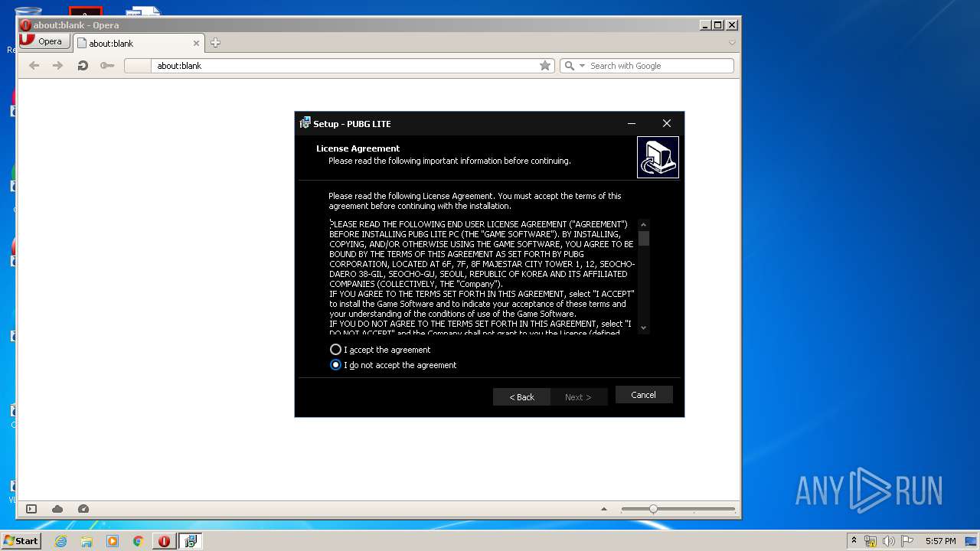Launch Internet Explorer from taskbar
Viewport: 980px width, 551px height.
click(x=61, y=541)
